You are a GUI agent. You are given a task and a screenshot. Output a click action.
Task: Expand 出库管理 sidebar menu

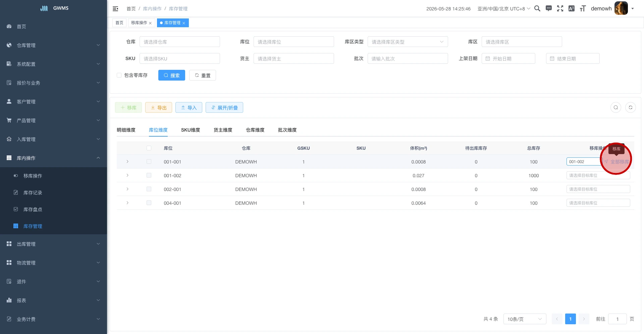point(54,244)
